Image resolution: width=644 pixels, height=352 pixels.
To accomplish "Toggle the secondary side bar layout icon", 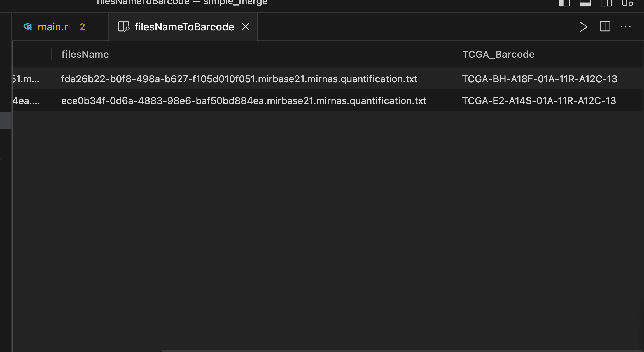I will click(606, 3).
